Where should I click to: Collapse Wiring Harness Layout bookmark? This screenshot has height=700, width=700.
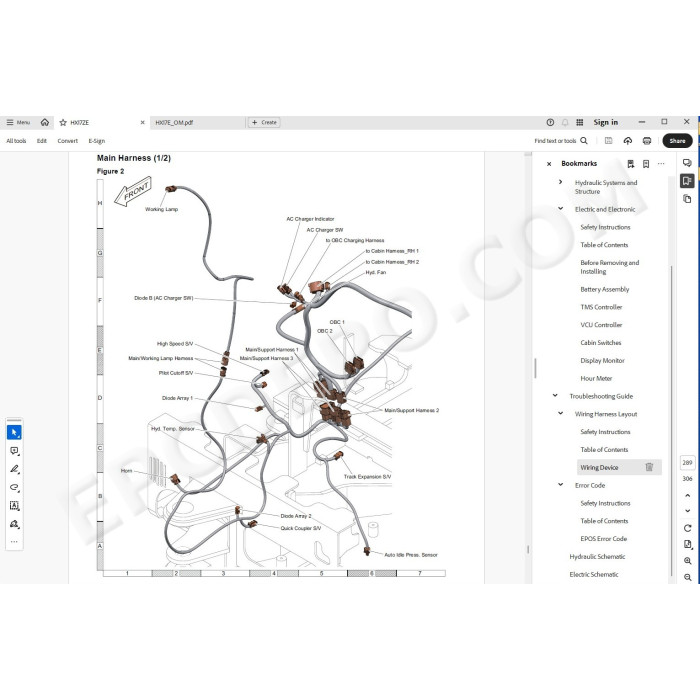click(x=561, y=413)
